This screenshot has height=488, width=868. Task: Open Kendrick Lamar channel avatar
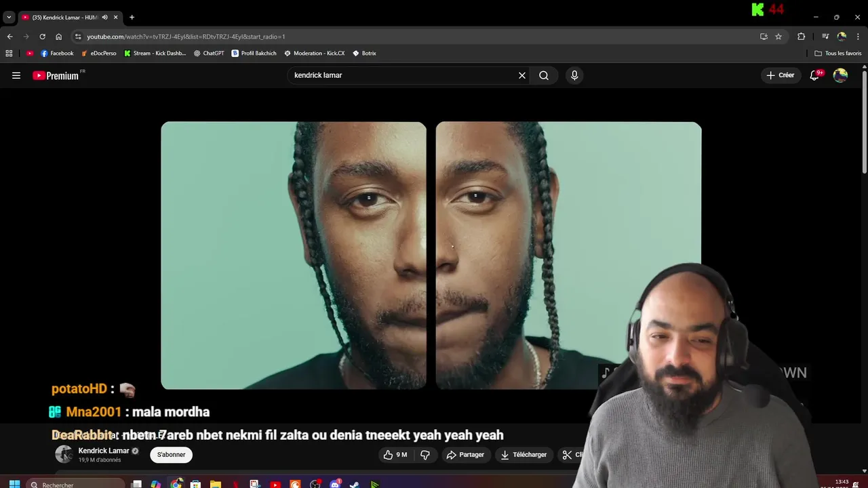click(64, 454)
